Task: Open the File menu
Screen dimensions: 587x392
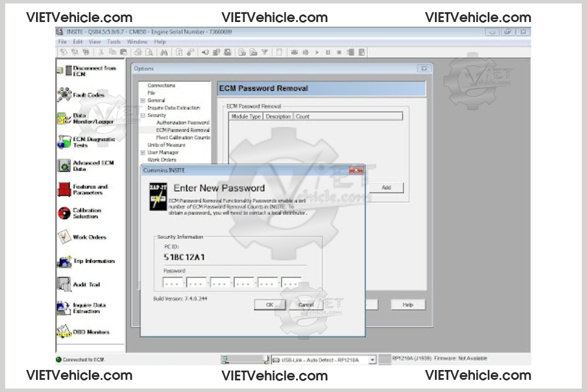Action: point(62,42)
